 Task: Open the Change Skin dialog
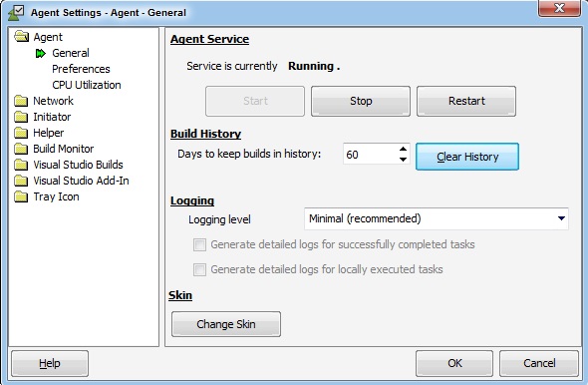(226, 324)
